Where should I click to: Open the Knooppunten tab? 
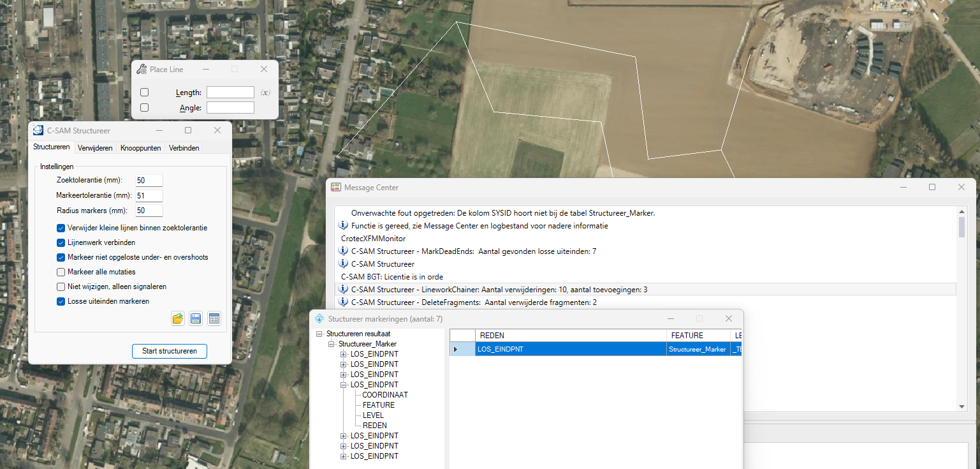tap(140, 148)
